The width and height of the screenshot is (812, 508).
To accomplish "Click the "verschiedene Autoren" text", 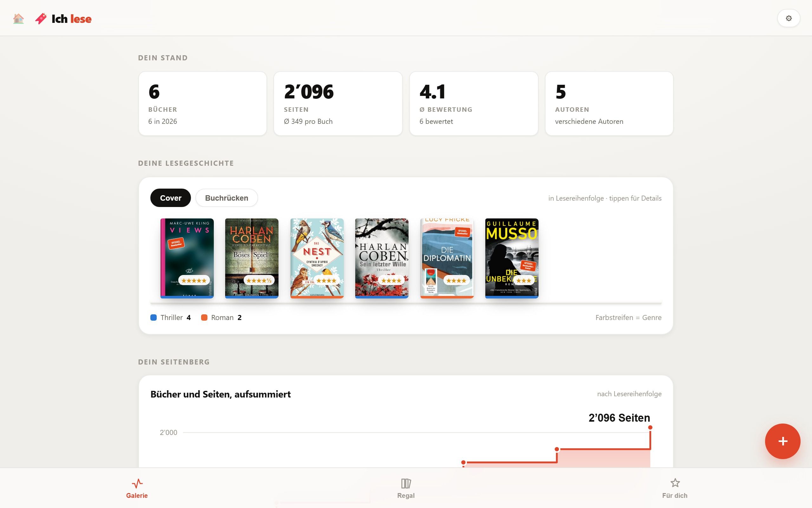I will tap(589, 121).
